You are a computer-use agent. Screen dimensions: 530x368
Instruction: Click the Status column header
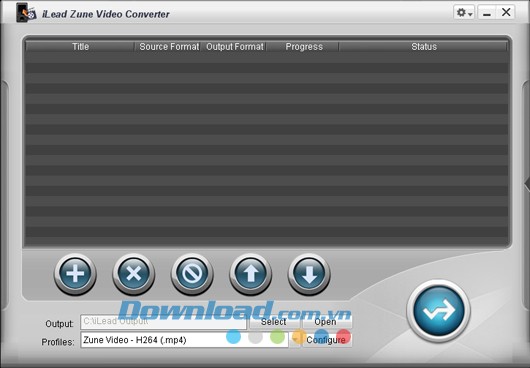424,47
